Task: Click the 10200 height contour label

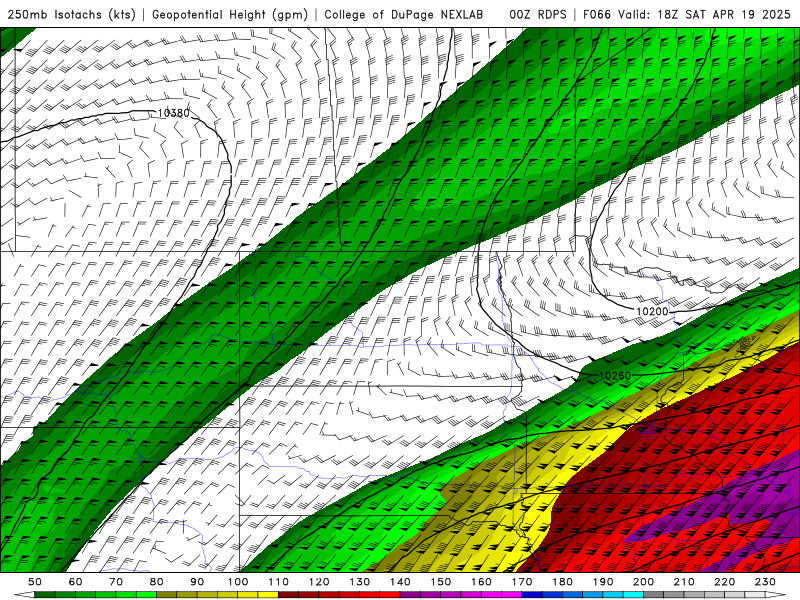Action: click(652, 311)
